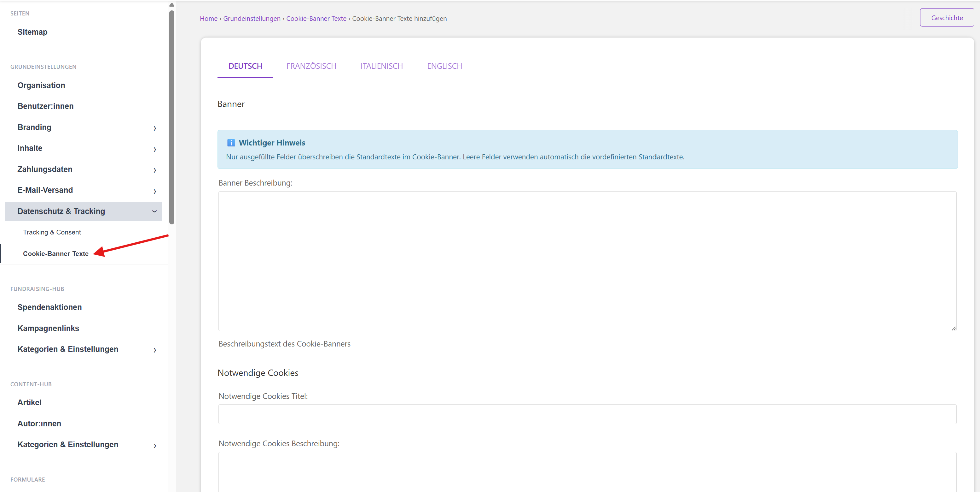Open the Englisch language tab

click(x=444, y=66)
